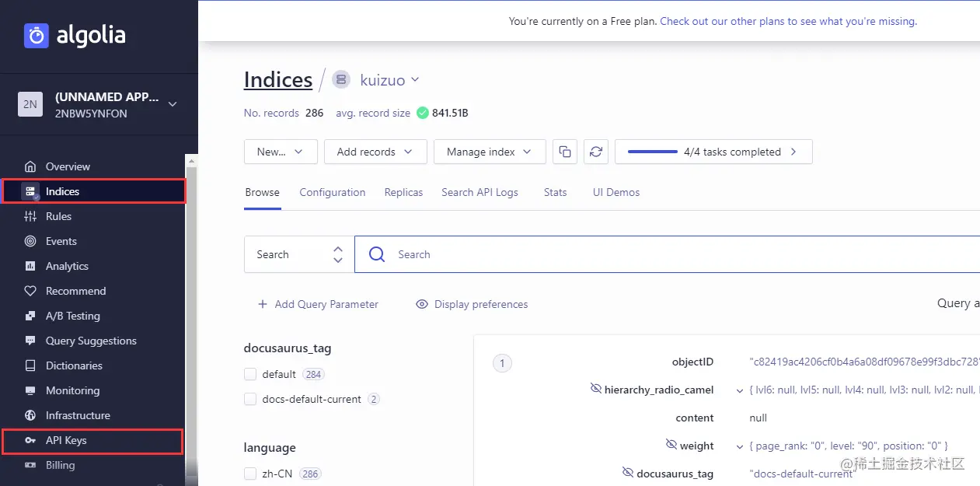Viewport: 980px width, 486px height.
Task: Click the Infrastructure globe icon
Action: coord(30,415)
